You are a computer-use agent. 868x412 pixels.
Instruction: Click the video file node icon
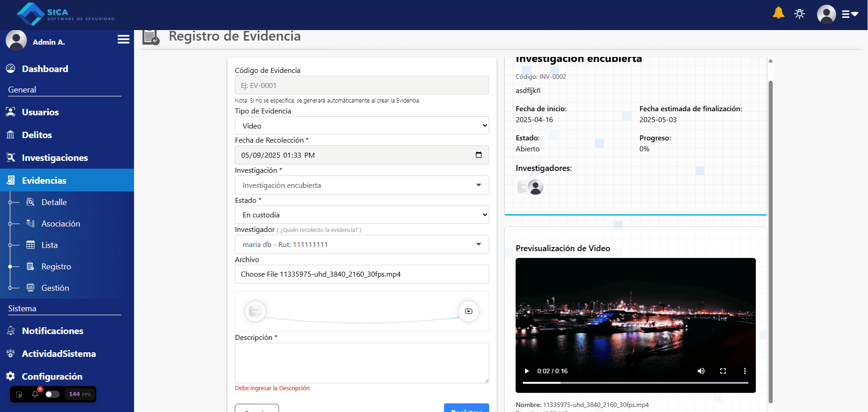click(468, 311)
